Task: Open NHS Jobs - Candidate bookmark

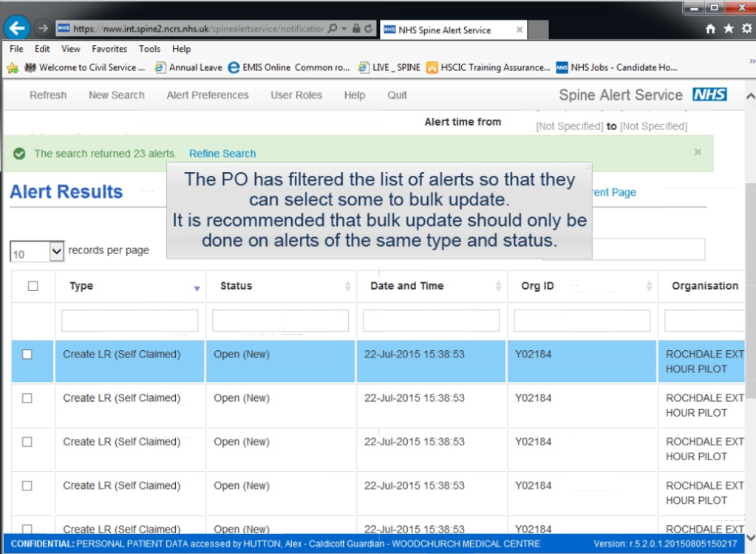Action: coord(616,68)
